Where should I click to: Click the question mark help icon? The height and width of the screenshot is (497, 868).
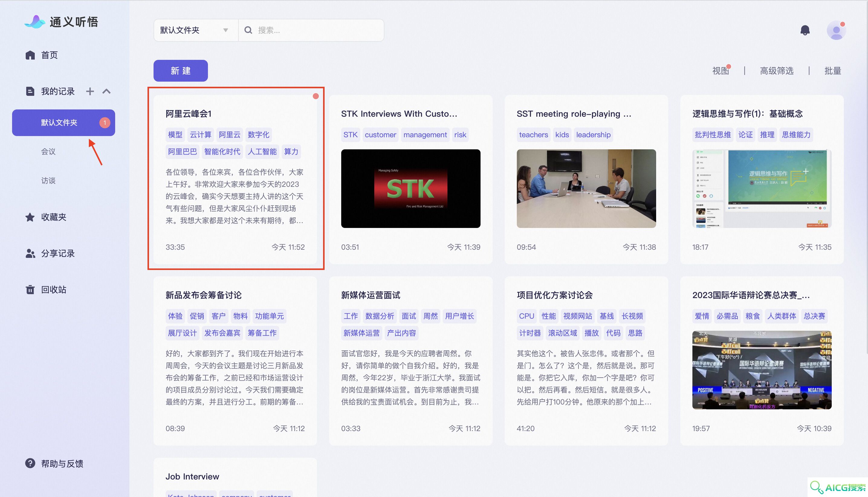(x=30, y=463)
